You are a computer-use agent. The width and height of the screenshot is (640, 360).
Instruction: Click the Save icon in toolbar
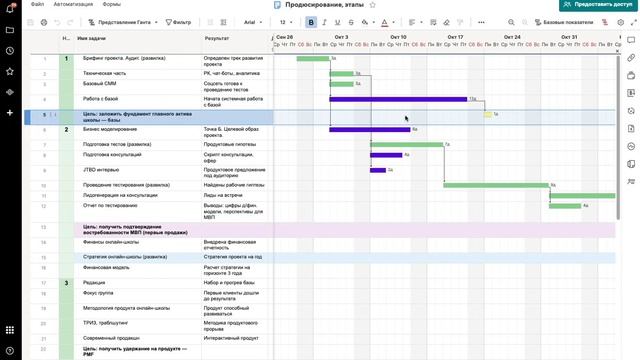(x=30, y=22)
